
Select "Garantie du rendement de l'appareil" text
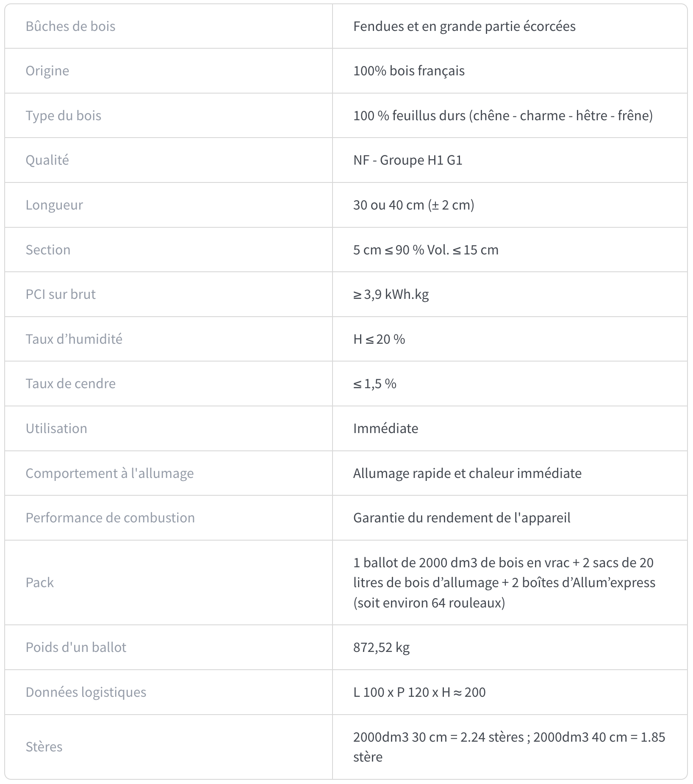point(462,518)
